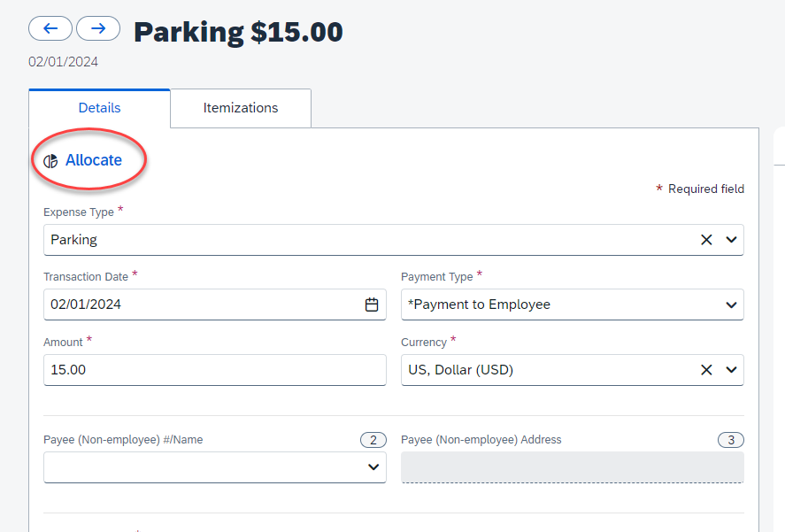
Task: Click into the Amount field showing 15.00
Action: point(212,370)
